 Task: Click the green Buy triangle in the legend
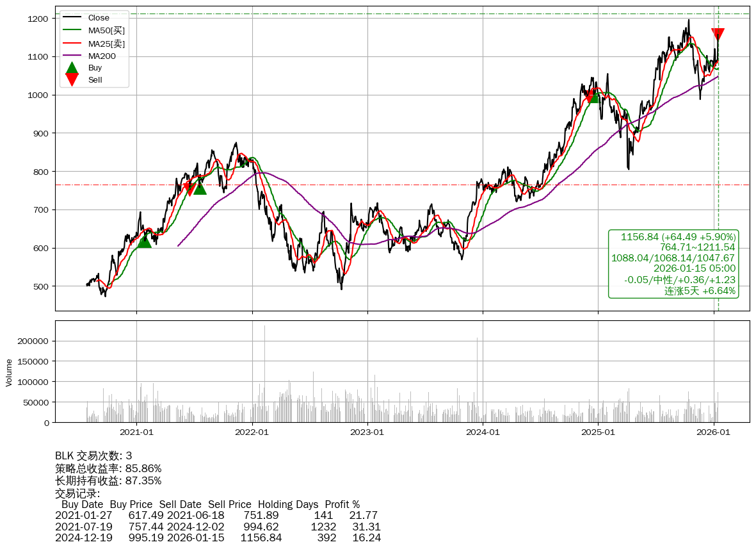click(72, 68)
